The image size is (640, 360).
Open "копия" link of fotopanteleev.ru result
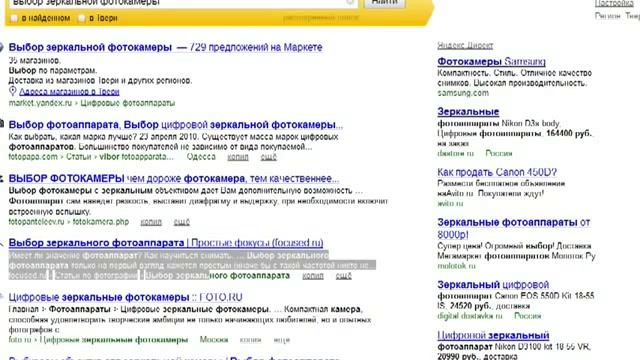(x=151, y=222)
